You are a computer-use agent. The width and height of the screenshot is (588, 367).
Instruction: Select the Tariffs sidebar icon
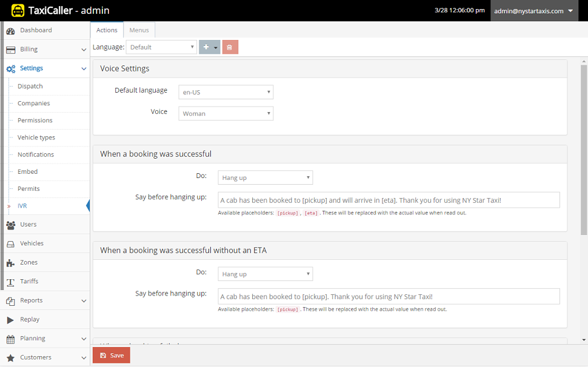(x=10, y=281)
